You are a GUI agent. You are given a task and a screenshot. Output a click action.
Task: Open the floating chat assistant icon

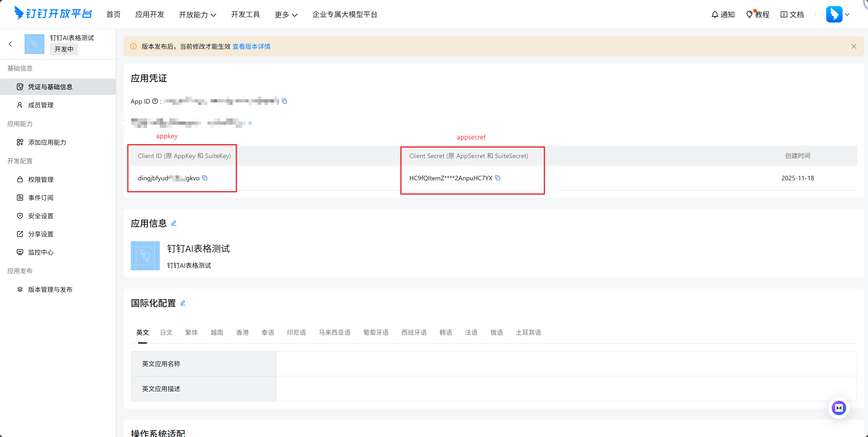[839, 408]
